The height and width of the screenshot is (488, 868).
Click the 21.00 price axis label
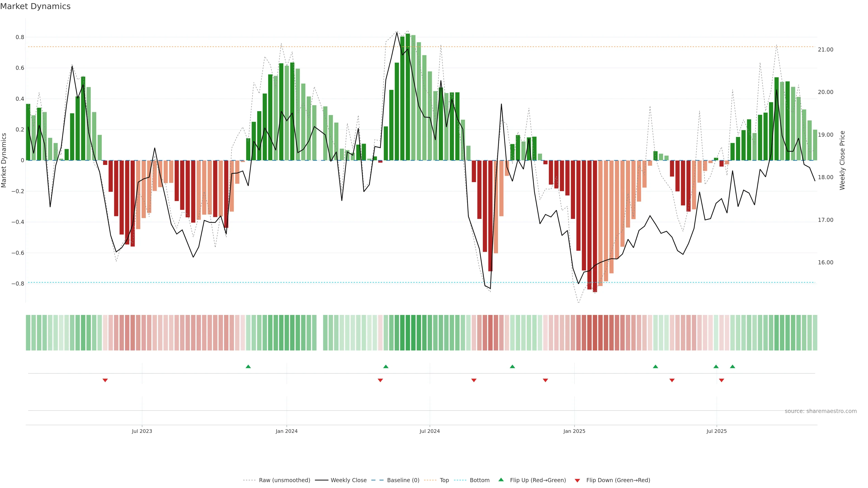point(825,49)
